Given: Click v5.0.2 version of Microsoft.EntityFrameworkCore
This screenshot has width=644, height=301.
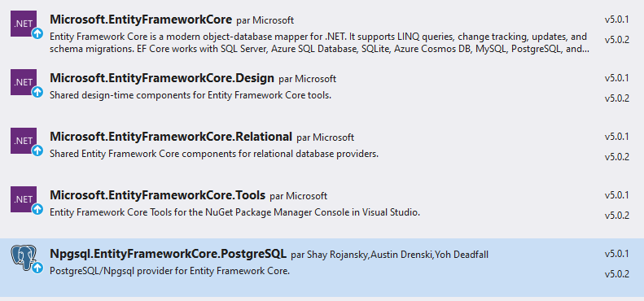Looking at the screenshot, I should click(x=616, y=40).
